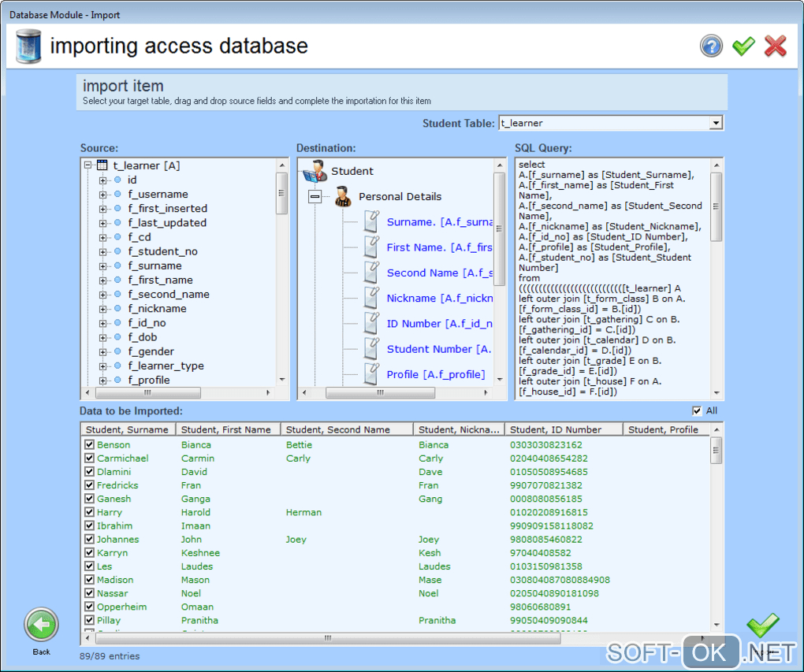Viewport: 804px width, 672px height.
Task: Click the Opperheim surname cell
Action: pos(121,607)
